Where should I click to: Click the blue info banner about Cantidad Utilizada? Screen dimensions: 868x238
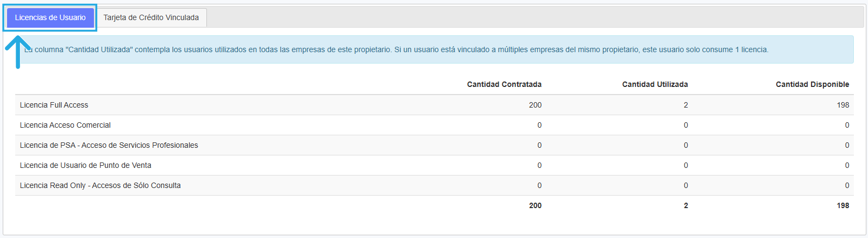tap(435, 49)
